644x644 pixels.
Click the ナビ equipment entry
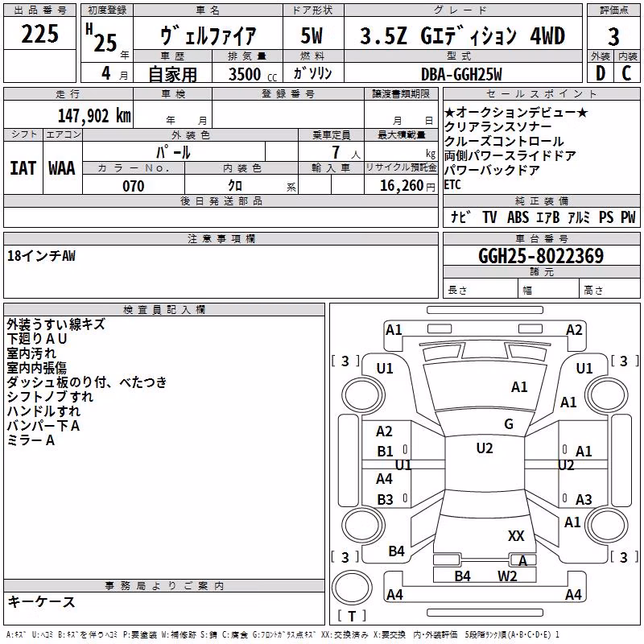pyautogui.click(x=460, y=217)
